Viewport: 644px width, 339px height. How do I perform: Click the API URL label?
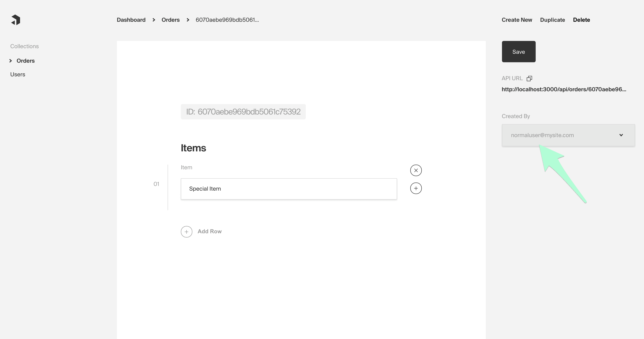tap(512, 78)
